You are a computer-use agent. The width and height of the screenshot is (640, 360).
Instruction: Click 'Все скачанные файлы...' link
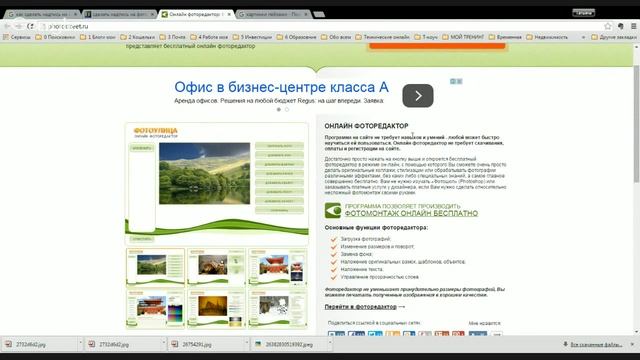point(596,345)
